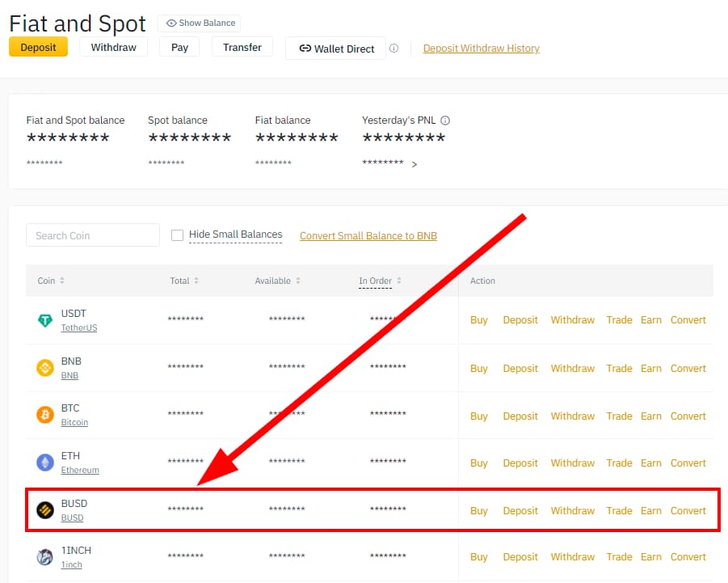
Task: Click Earn in the BTC row
Action: (x=651, y=416)
